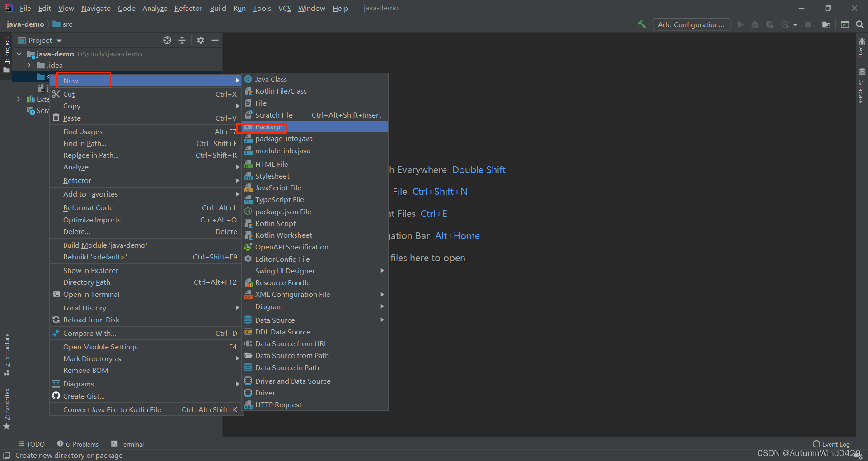Click the EditorConfig File gear icon
The width and height of the screenshot is (868, 461).
coord(248,259)
